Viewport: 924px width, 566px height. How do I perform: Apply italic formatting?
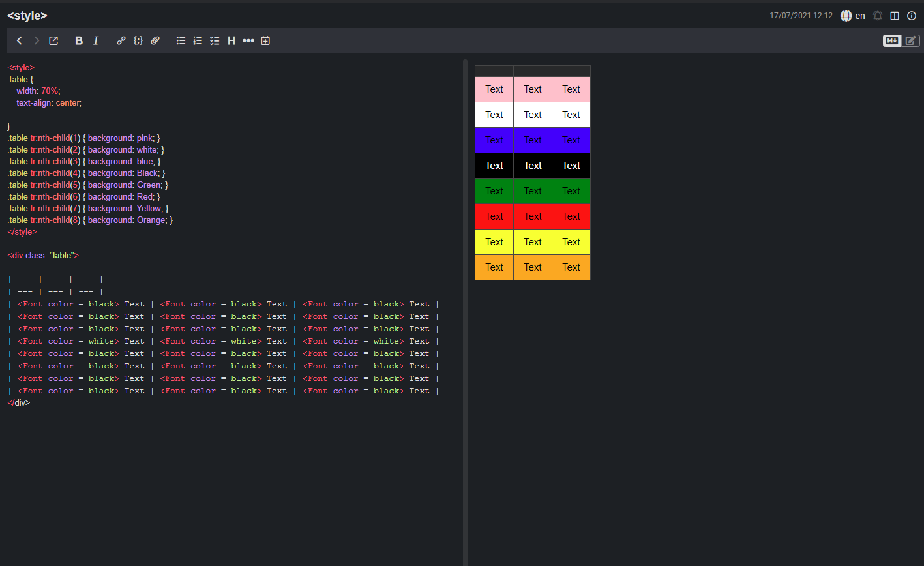point(96,40)
